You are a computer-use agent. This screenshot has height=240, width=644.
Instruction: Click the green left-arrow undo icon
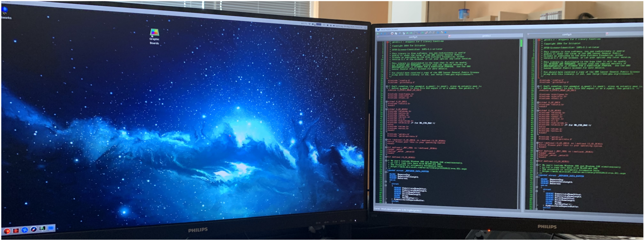coord(407,33)
